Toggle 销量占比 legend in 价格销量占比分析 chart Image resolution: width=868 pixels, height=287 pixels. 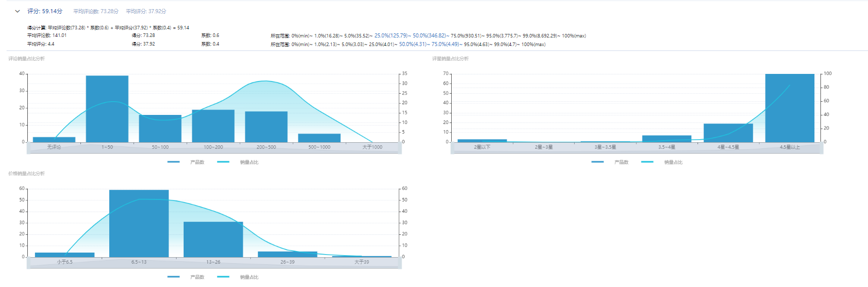(238, 277)
